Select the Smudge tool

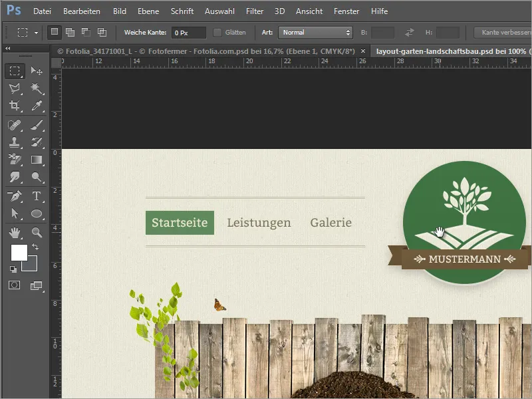(15, 177)
